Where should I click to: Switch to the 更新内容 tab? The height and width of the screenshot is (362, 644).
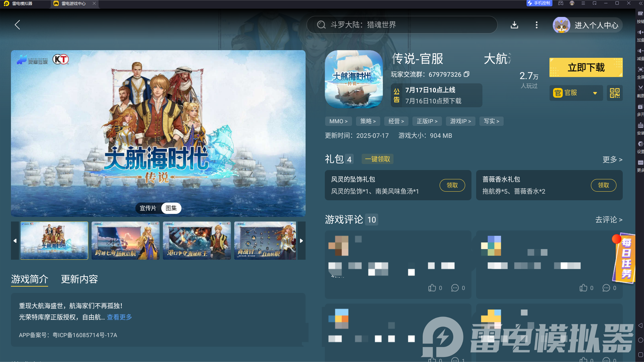tap(79, 279)
